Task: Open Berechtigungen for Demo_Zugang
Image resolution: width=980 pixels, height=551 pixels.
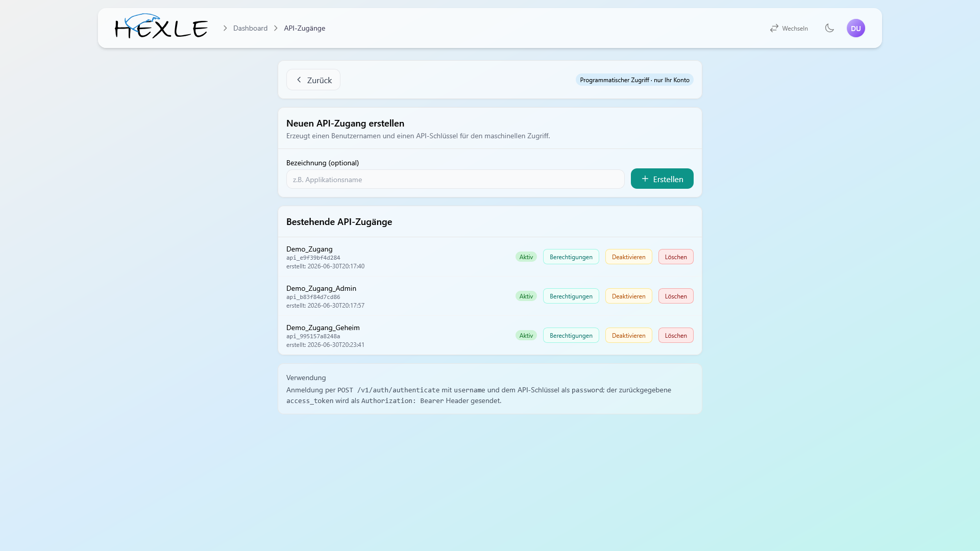Action: (x=571, y=257)
